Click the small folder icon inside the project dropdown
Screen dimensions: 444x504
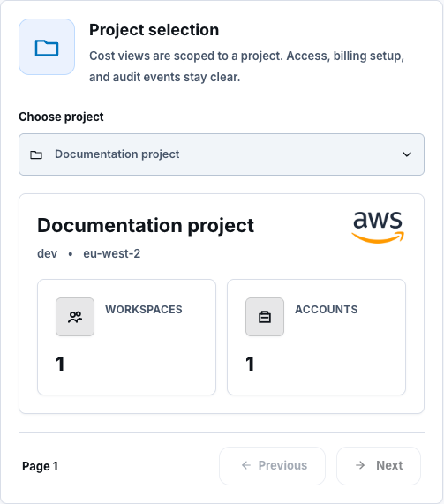[36, 154]
